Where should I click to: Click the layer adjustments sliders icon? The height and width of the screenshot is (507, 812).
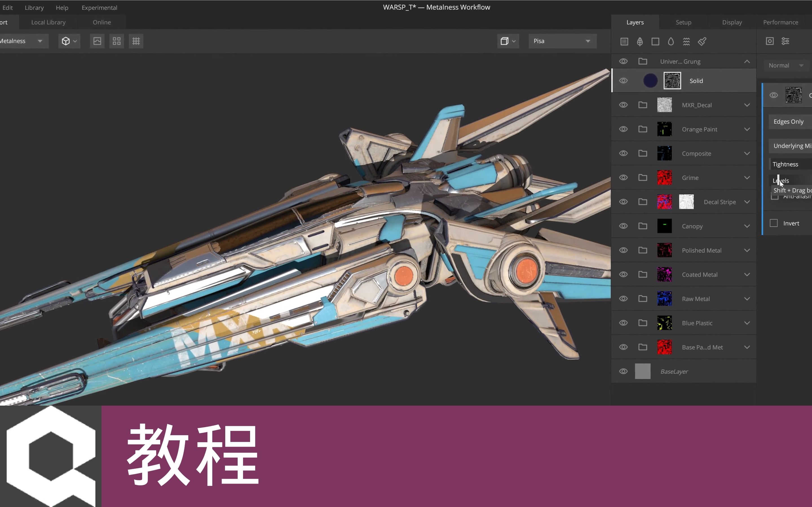(786, 41)
